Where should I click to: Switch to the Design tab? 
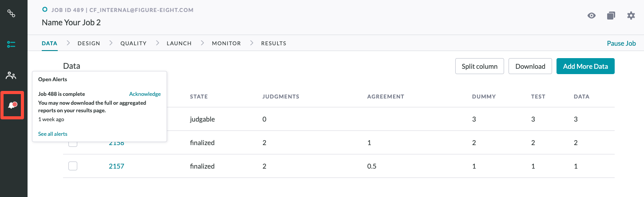(x=89, y=43)
